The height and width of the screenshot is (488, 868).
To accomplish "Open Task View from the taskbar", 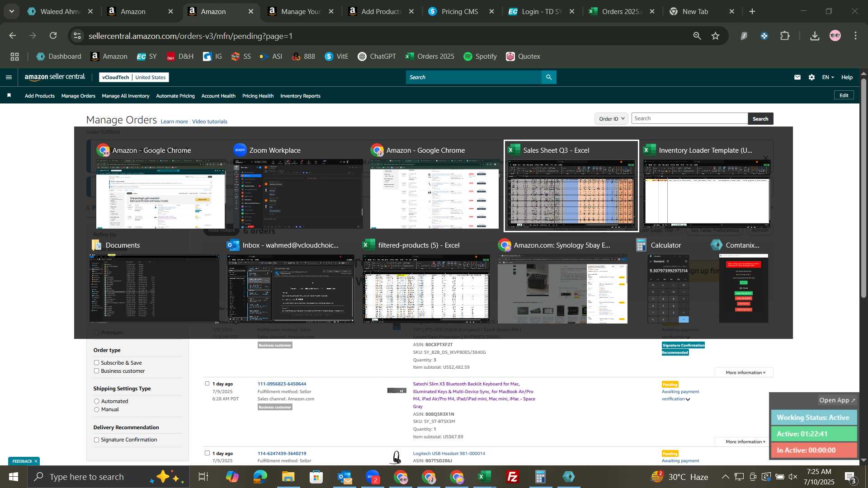I will [203, 477].
